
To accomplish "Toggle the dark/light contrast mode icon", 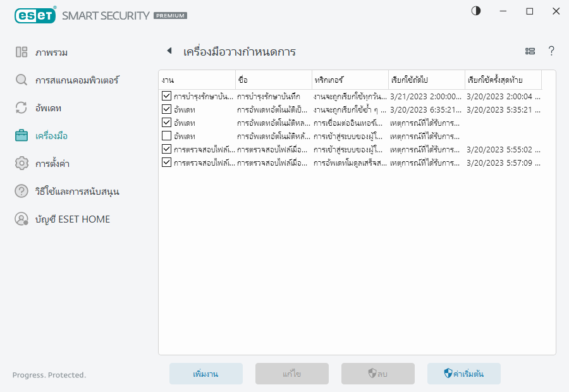I will [476, 11].
